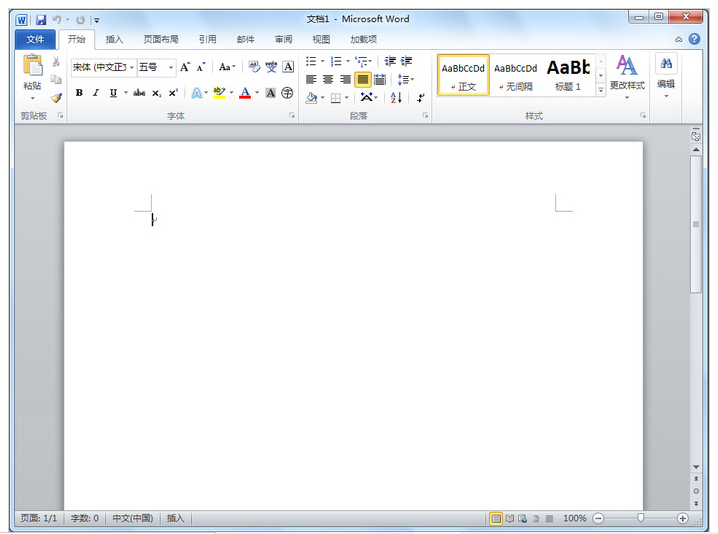Click the Help question mark icon

(x=694, y=39)
